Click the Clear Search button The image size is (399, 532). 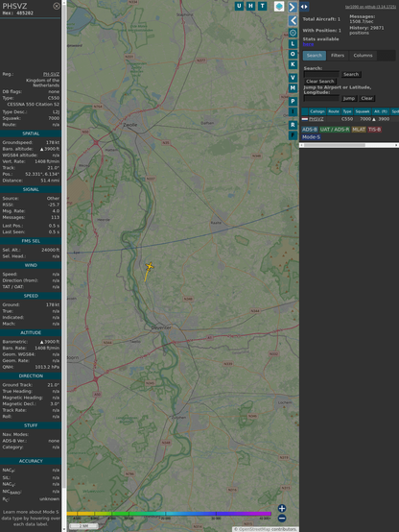pos(320,82)
